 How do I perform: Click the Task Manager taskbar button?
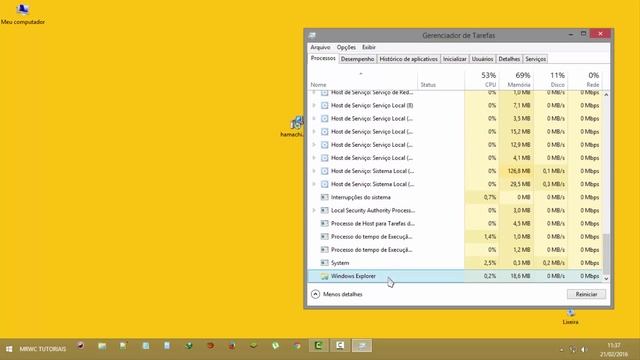pos(362,346)
